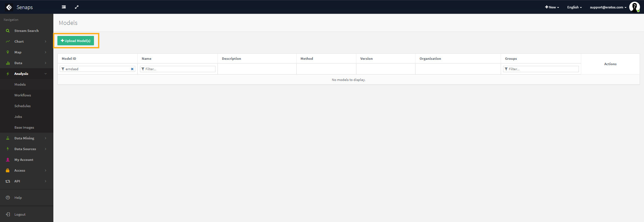Click the Models page heading

(68, 23)
